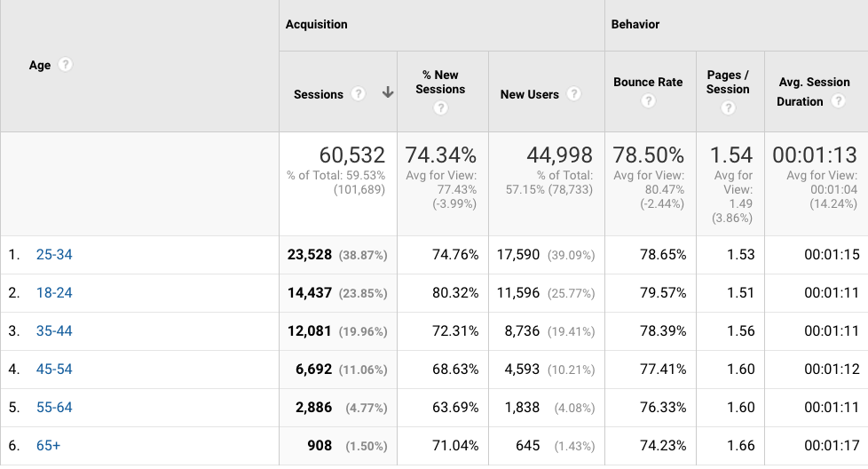Viewport: 868px width, 469px height.
Task: Open the 55-64 age group link
Action: click(x=54, y=408)
